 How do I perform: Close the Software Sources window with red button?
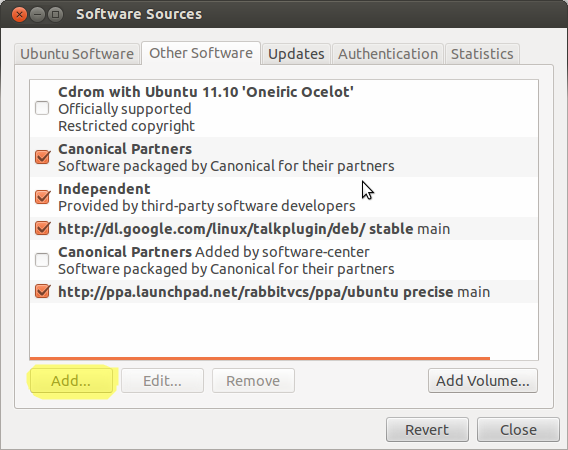(19, 14)
